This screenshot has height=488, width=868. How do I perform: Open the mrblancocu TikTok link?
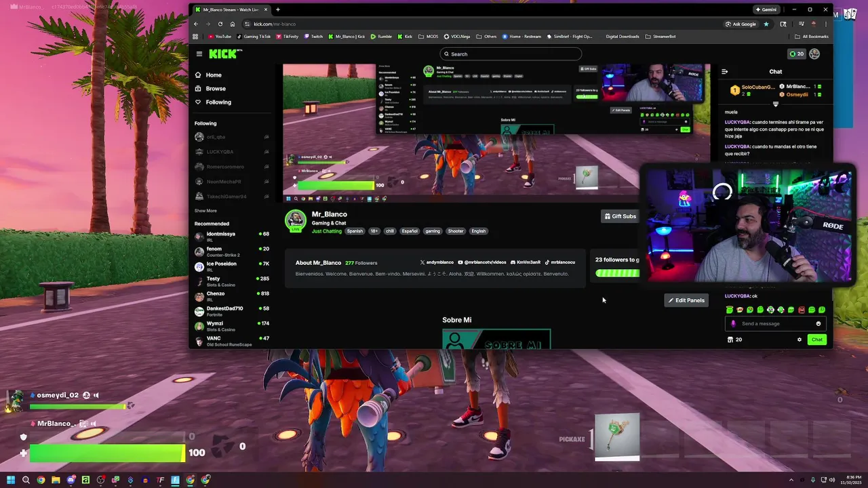(560, 262)
